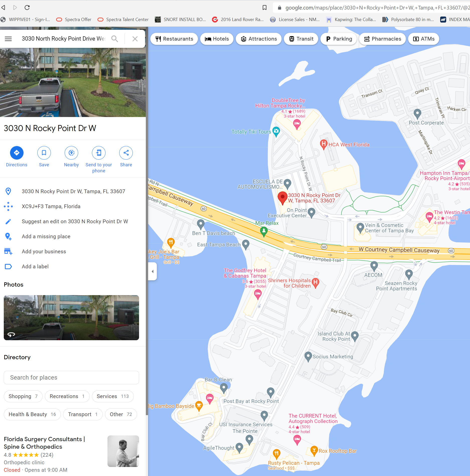
Task: Click the Share icon
Action: point(126,153)
